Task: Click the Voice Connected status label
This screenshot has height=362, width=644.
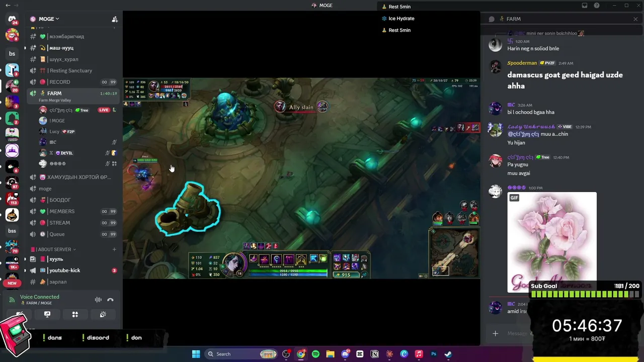Action: (40, 297)
